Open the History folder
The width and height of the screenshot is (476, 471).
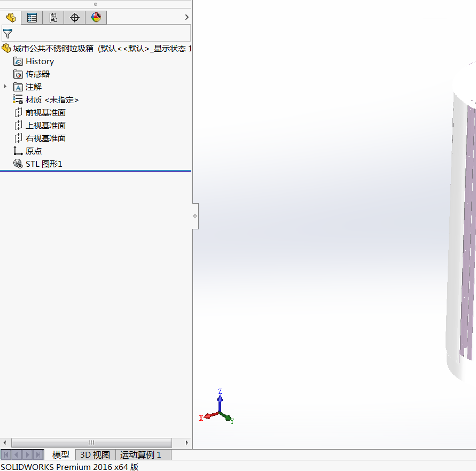click(x=40, y=61)
